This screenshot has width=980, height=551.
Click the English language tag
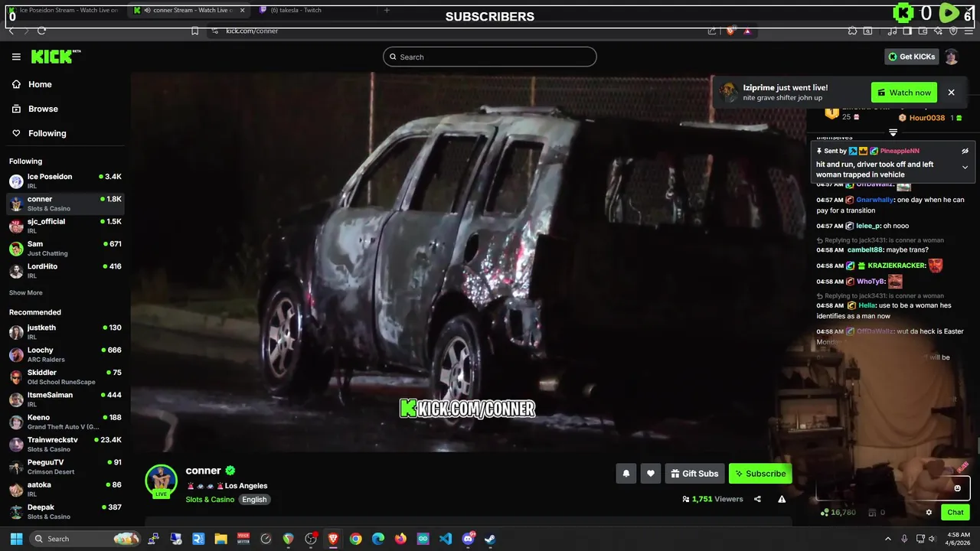coord(254,500)
